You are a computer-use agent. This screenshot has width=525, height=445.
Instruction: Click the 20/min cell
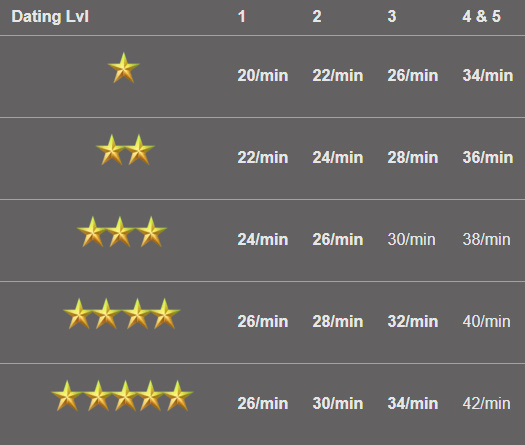[x=263, y=75]
